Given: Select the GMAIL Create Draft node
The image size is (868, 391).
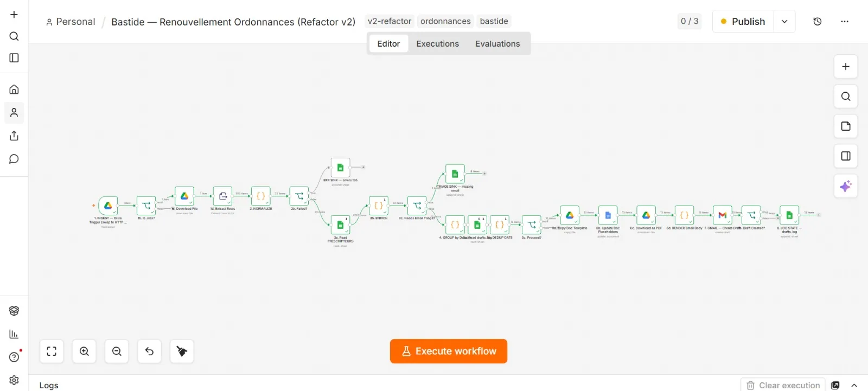Looking at the screenshot, I should click(723, 215).
